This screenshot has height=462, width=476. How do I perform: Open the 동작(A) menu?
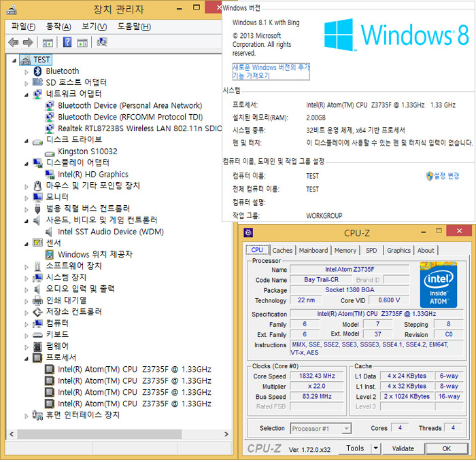(58, 26)
